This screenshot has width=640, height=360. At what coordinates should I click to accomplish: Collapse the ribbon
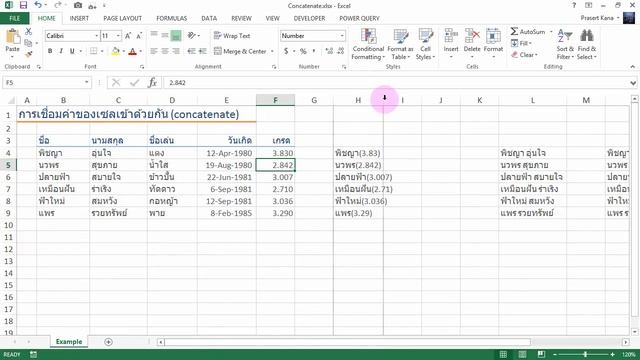point(633,67)
